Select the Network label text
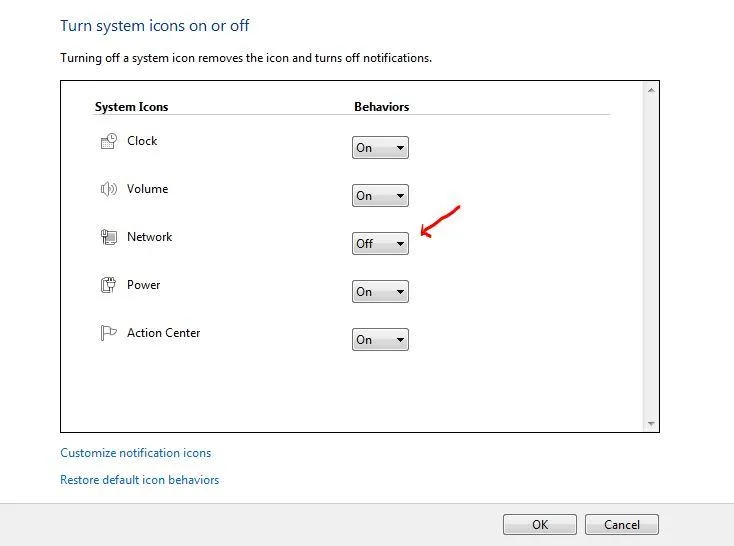 coord(149,237)
